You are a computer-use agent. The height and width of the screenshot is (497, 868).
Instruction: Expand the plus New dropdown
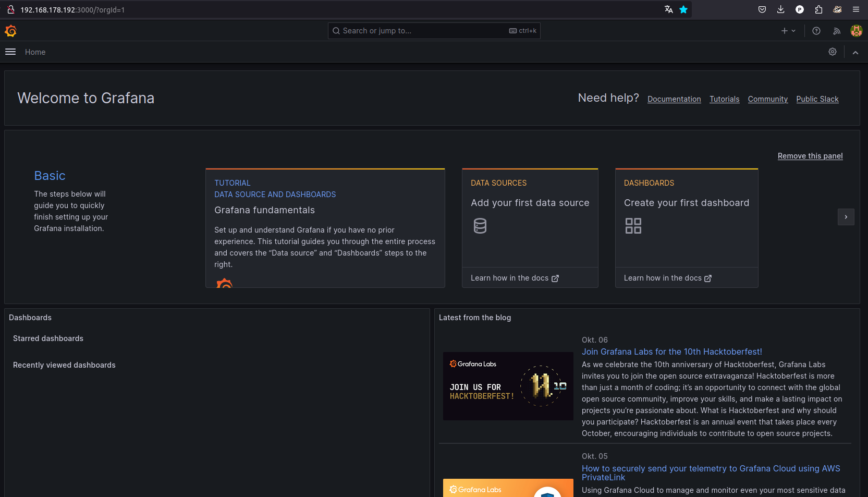click(x=788, y=31)
